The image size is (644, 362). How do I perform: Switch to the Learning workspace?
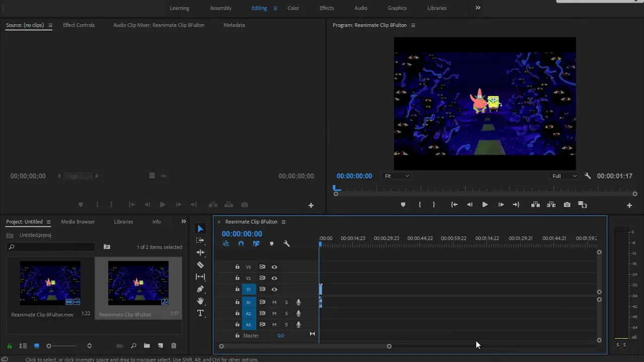point(180,8)
